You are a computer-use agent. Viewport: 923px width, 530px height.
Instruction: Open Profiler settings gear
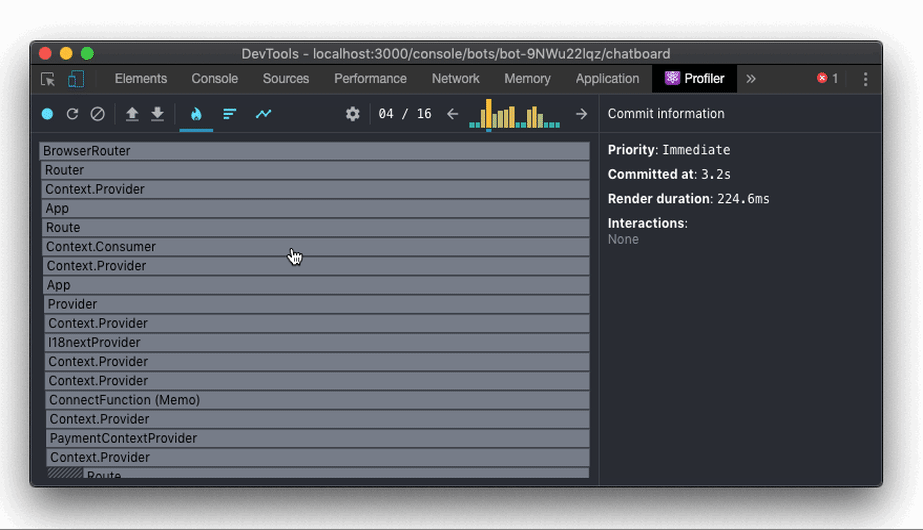[353, 114]
